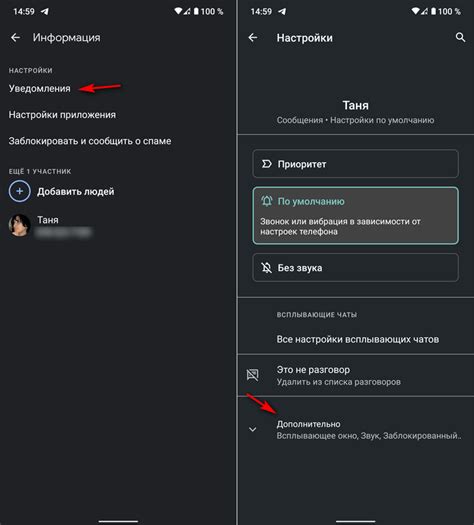This screenshot has width=474, height=525.
Task: Choose Заблокировать и сообщить о спаме
Action: (90, 141)
